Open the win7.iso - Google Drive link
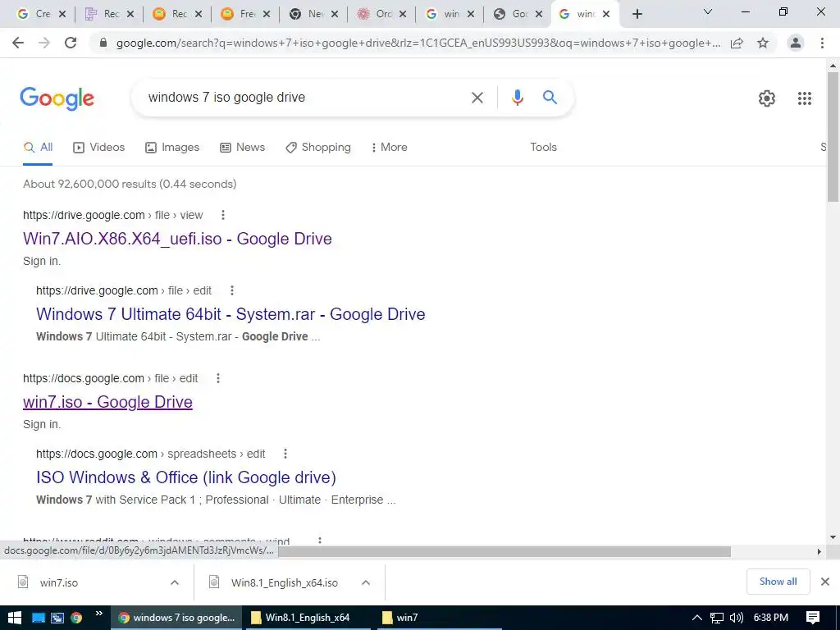The height and width of the screenshot is (630, 840). click(x=107, y=402)
